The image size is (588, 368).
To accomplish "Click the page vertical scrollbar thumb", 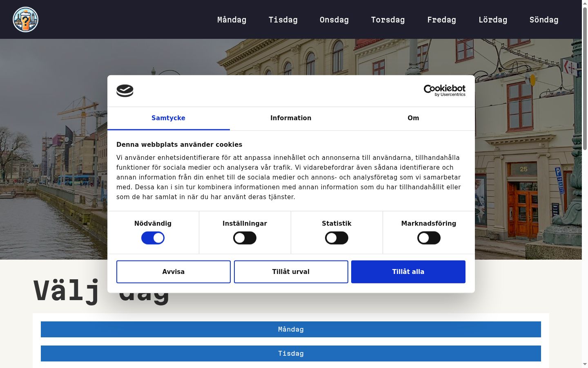I will (585, 79).
